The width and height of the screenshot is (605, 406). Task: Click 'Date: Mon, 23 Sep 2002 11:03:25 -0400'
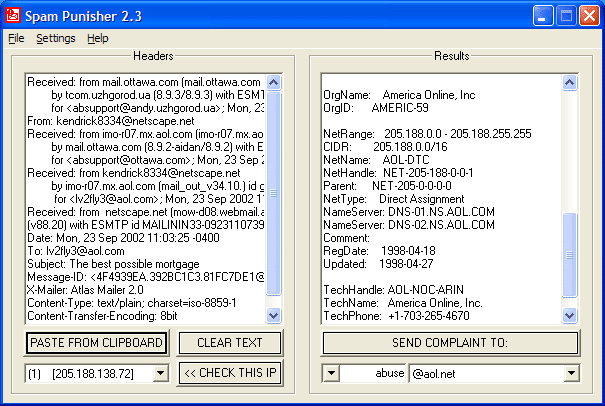click(x=123, y=238)
